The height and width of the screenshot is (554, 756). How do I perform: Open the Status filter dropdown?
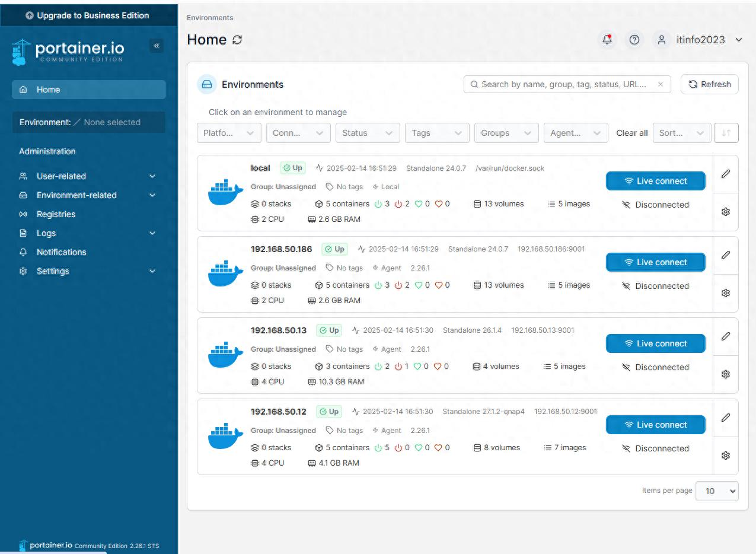(368, 133)
